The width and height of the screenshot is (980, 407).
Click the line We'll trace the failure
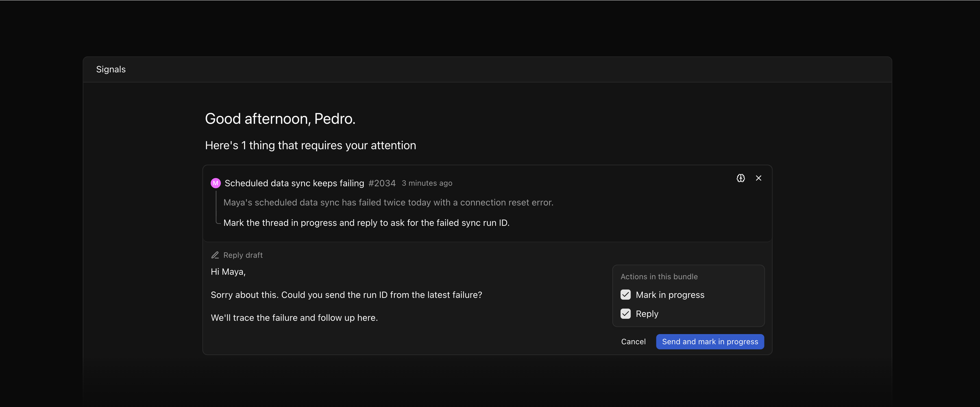tap(294, 317)
